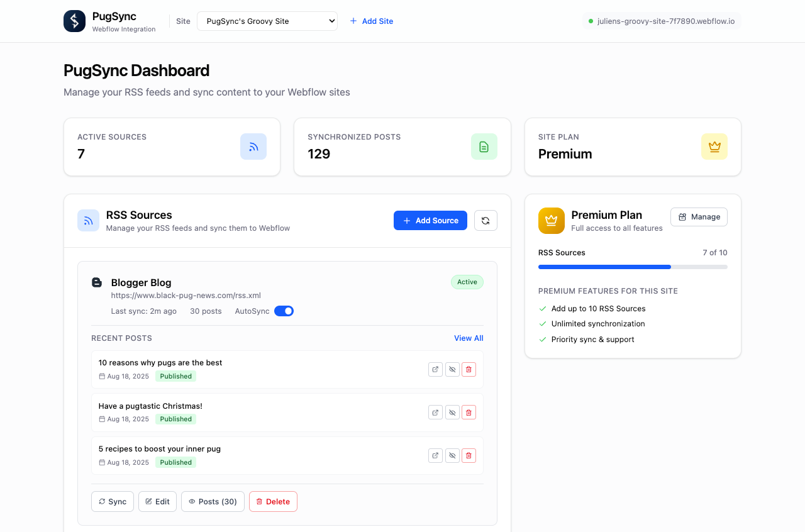Open '5 recipes to boost' post externally
The width and height of the screenshot is (805, 532).
435,455
